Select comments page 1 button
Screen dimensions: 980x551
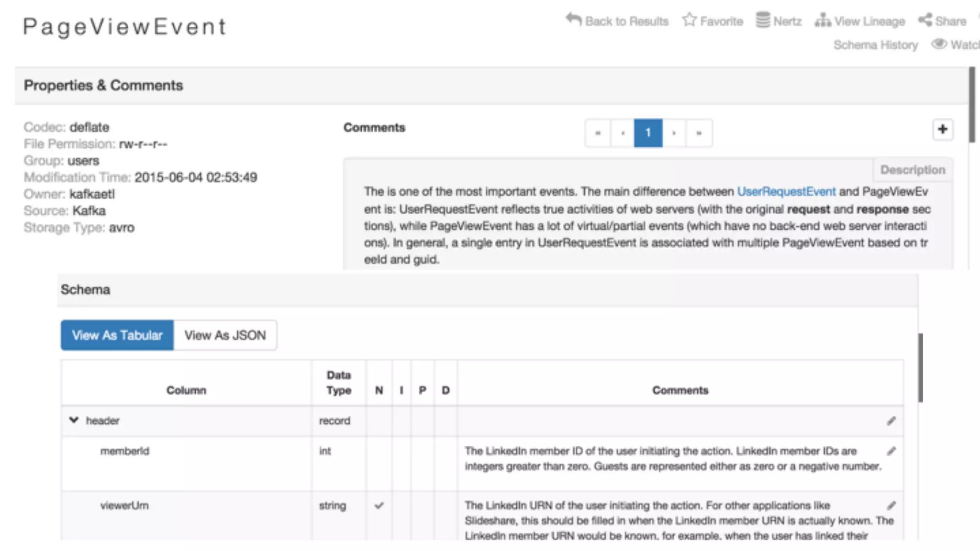(648, 133)
